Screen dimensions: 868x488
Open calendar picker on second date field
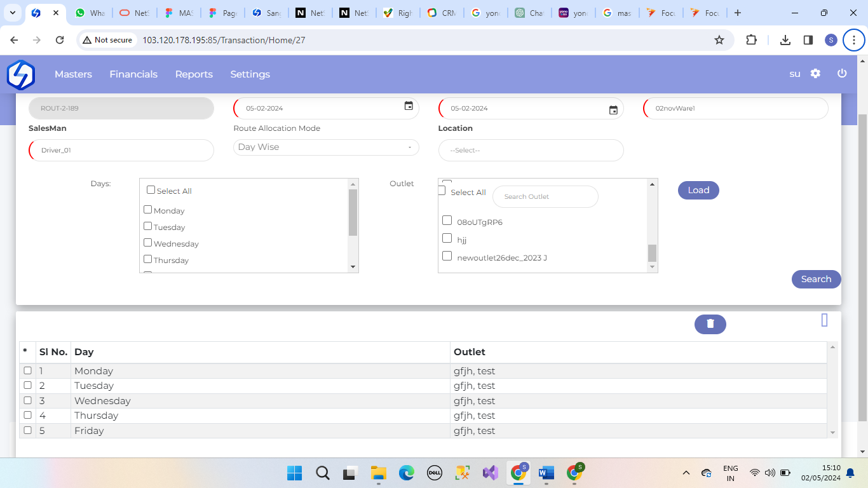click(613, 110)
